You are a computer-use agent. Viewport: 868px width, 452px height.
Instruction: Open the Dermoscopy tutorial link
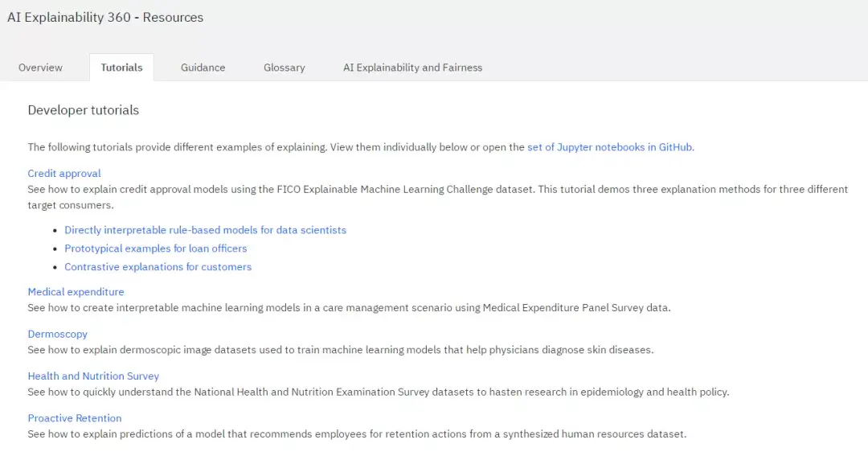point(57,334)
